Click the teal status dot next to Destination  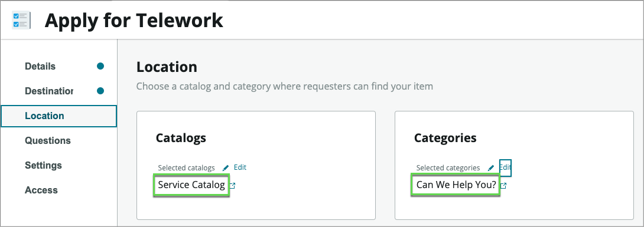[x=100, y=91]
